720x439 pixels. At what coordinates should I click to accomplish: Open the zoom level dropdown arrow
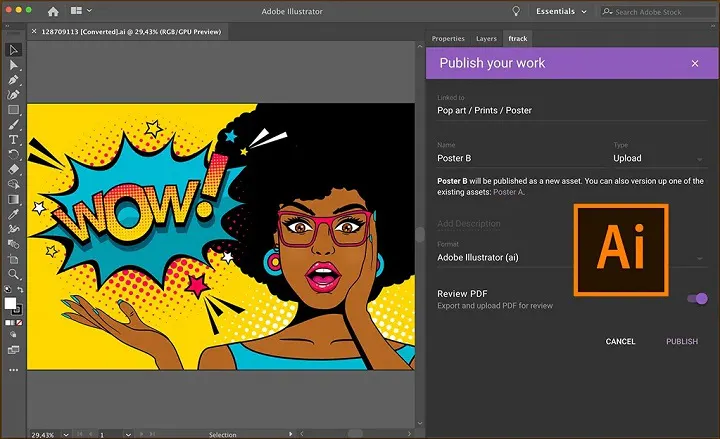click(66, 434)
